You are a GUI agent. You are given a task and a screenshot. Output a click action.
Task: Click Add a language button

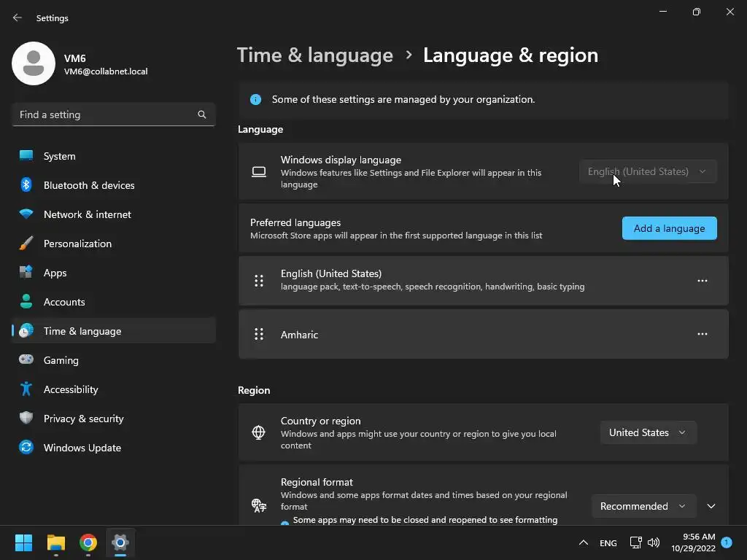point(670,228)
